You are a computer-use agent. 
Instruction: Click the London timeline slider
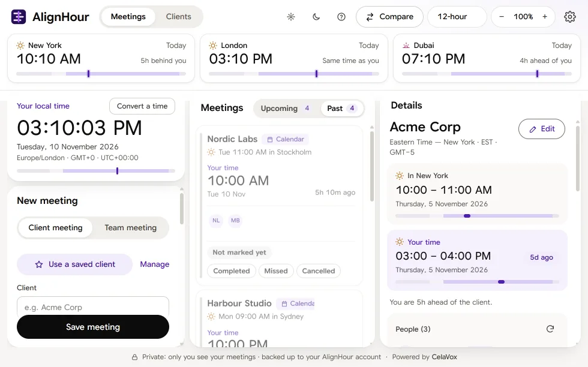coord(294,74)
